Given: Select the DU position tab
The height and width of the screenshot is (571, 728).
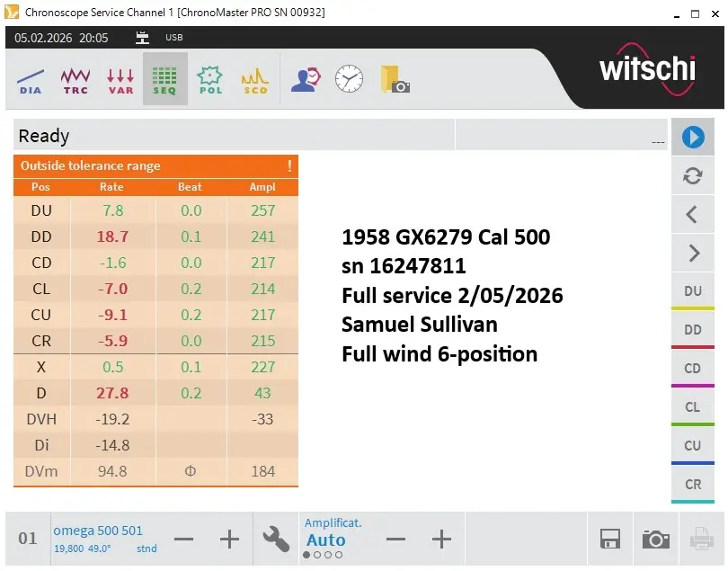Looking at the screenshot, I should pos(692,290).
